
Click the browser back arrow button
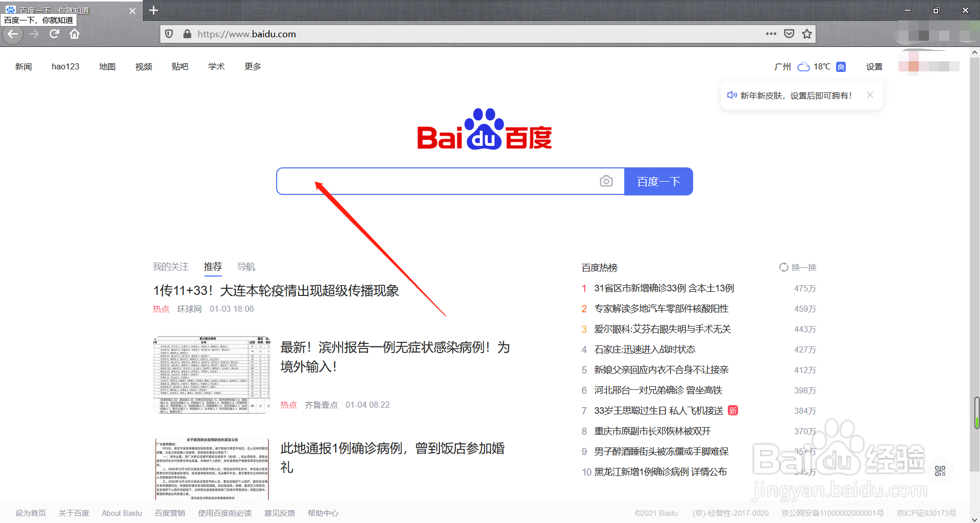coord(13,34)
